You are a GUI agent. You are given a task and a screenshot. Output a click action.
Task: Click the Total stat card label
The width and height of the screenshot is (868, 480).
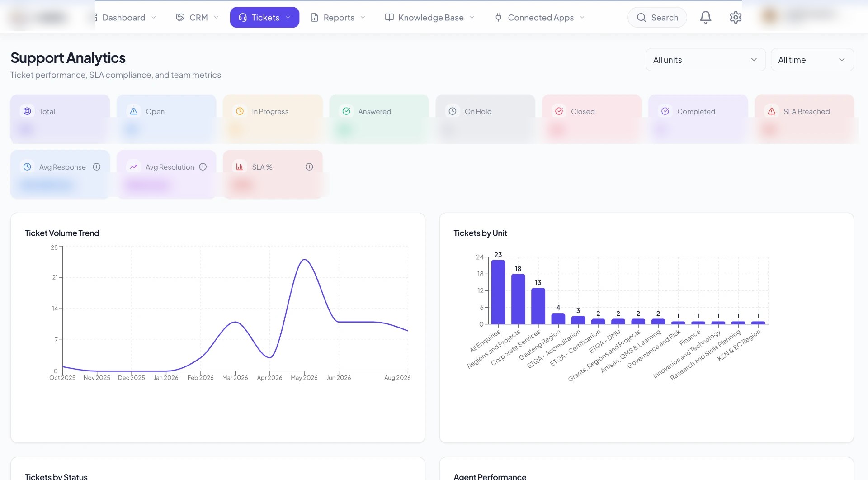click(47, 111)
